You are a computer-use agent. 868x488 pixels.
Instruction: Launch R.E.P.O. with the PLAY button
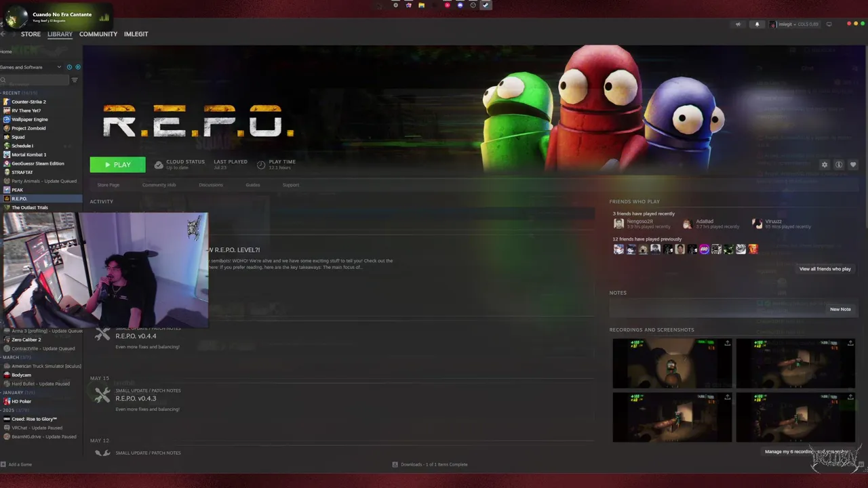(x=118, y=165)
